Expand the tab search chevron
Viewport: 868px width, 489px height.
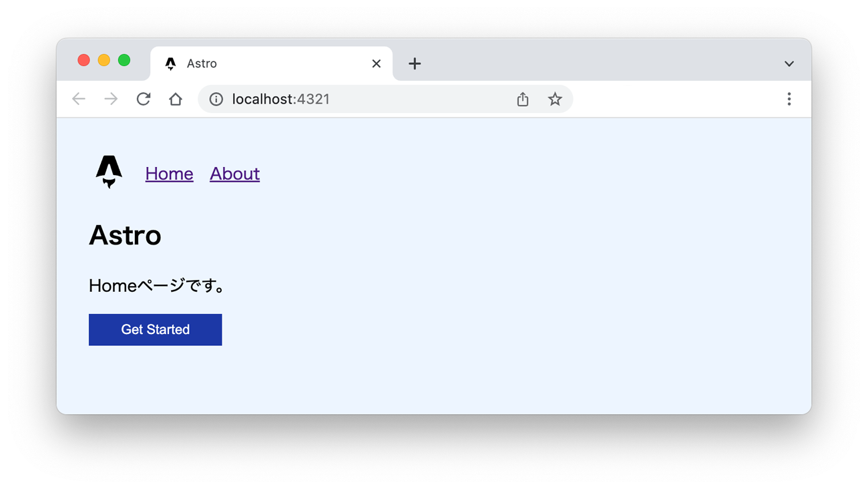pos(789,63)
